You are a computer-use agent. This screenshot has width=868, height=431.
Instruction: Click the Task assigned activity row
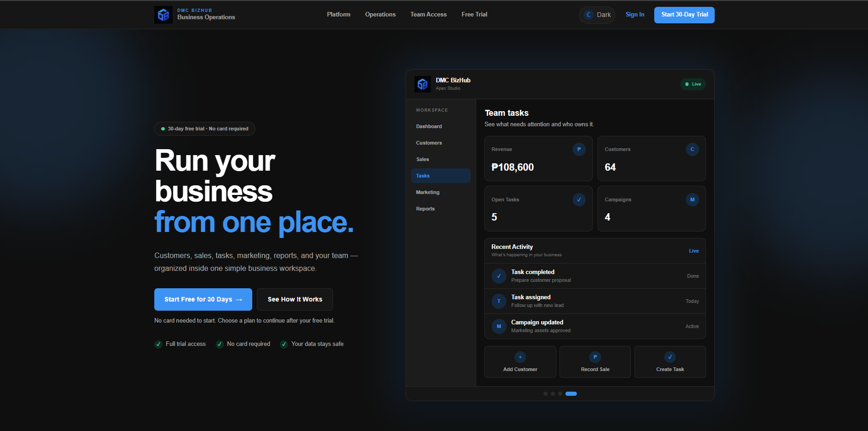pos(595,301)
